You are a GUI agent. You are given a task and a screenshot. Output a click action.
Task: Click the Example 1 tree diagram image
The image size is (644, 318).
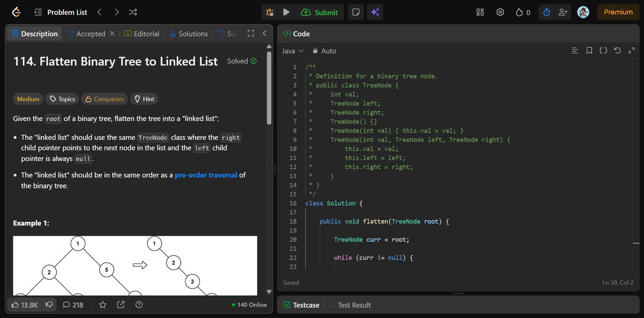[x=135, y=265]
